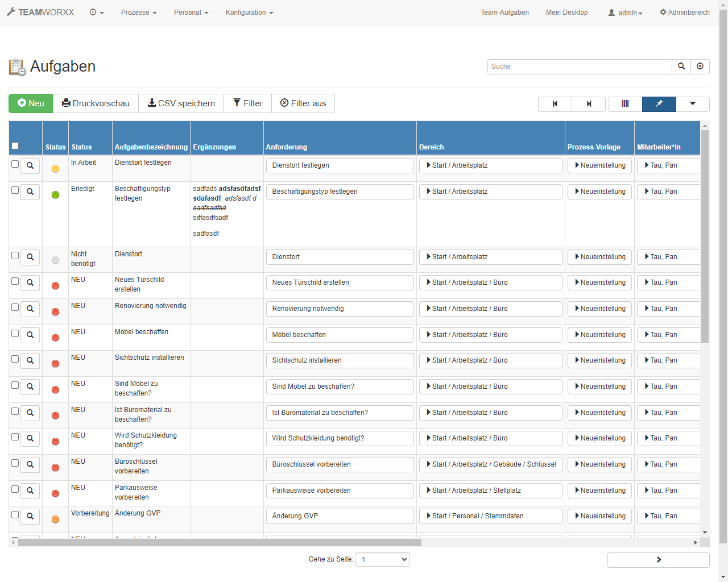The width and height of the screenshot is (728, 582).
Task: Open Druckvorschau print preview
Action: point(96,103)
